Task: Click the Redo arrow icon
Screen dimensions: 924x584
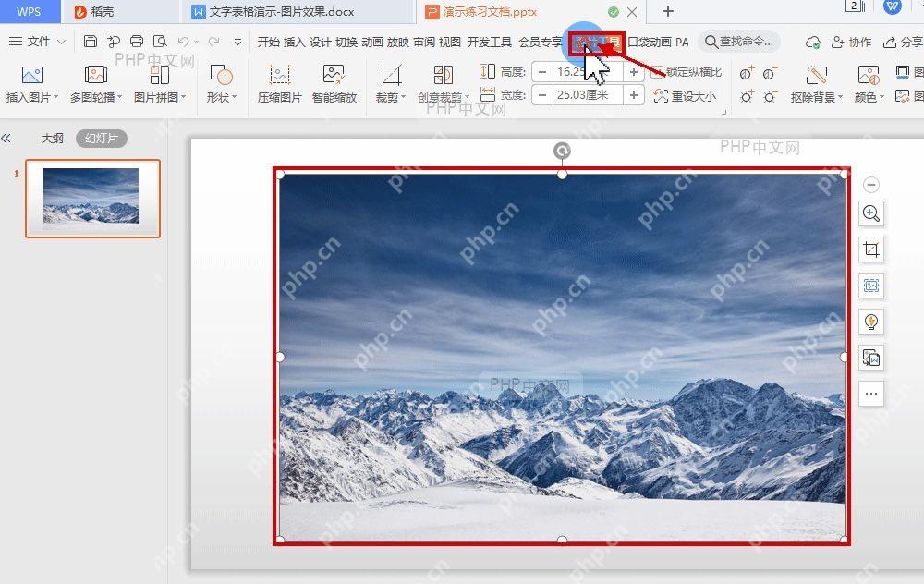Action: pyautogui.click(x=213, y=42)
